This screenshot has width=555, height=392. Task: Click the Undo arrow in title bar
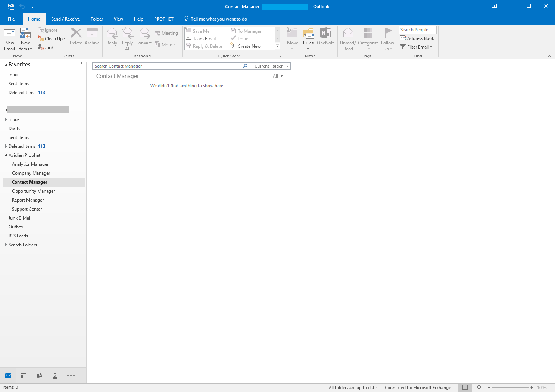click(22, 6)
